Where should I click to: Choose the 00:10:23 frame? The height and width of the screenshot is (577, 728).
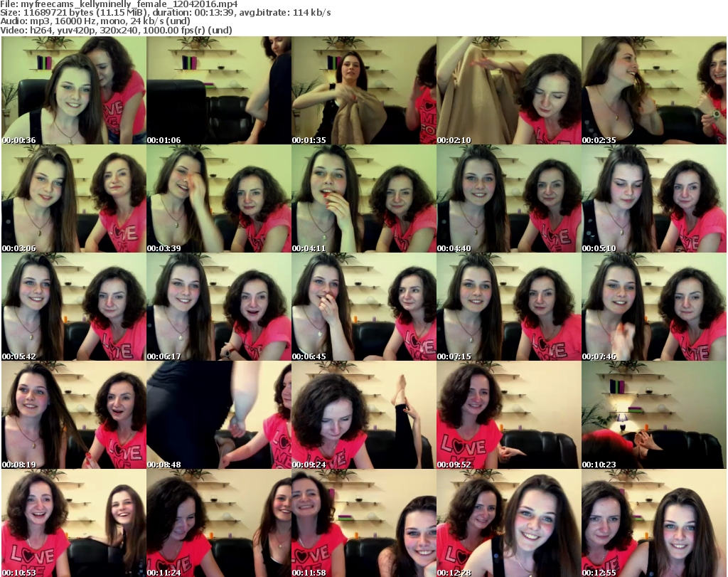(654, 415)
